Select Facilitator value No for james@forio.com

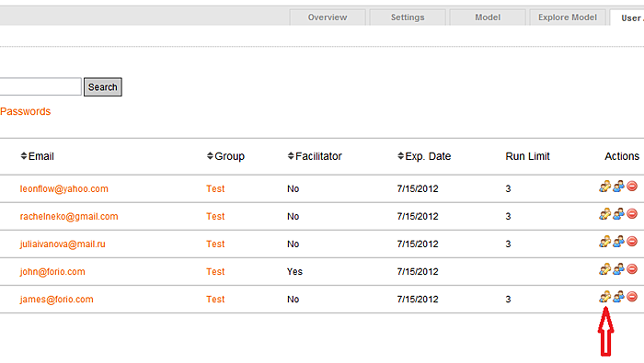point(293,299)
